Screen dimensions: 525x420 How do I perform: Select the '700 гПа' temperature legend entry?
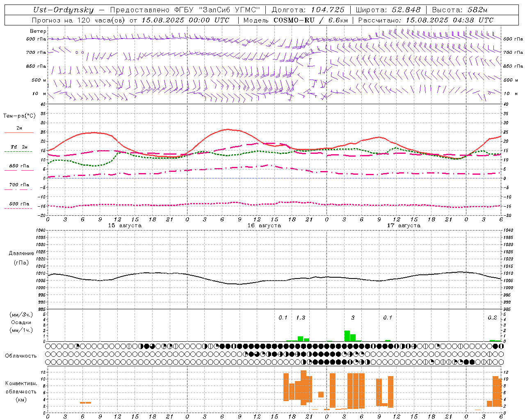click(x=19, y=185)
